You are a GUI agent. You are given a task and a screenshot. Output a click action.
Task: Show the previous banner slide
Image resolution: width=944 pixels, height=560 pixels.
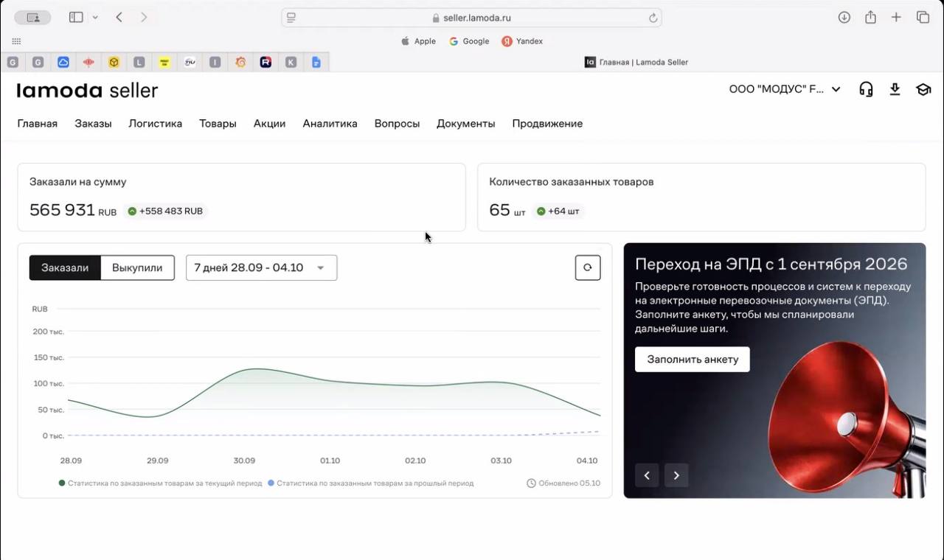click(x=647, y=475)
